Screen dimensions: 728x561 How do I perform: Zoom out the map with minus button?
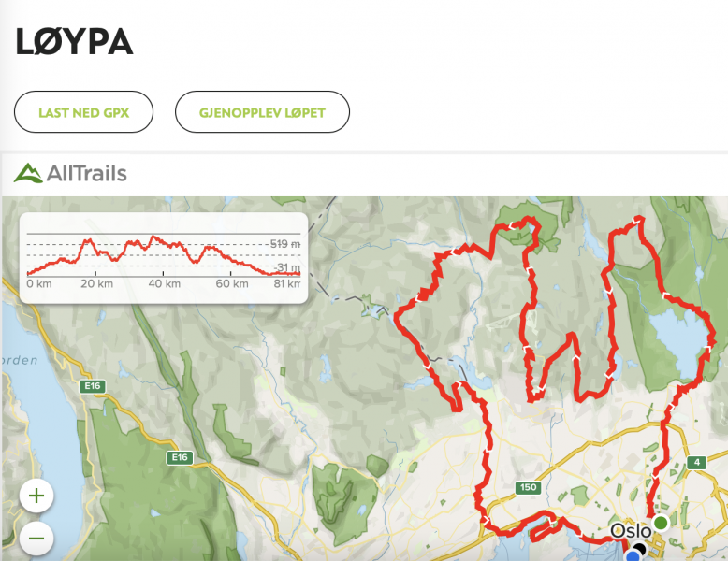36,539
